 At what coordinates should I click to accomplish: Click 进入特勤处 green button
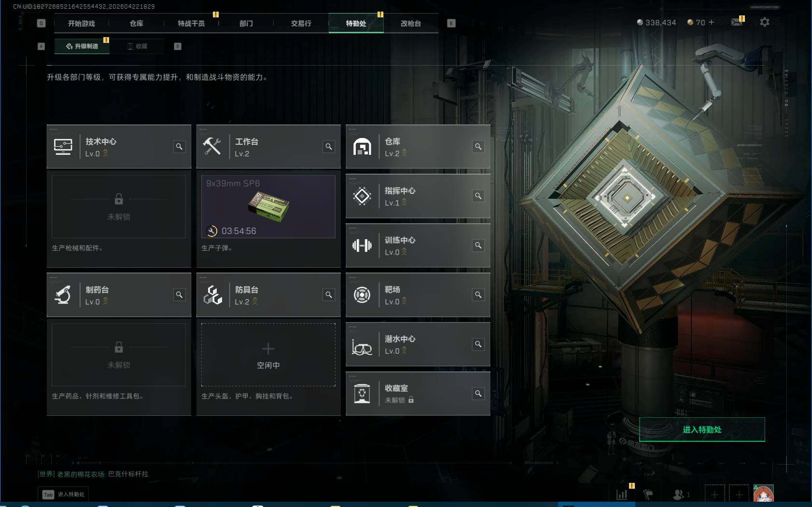tap(702, 429)
